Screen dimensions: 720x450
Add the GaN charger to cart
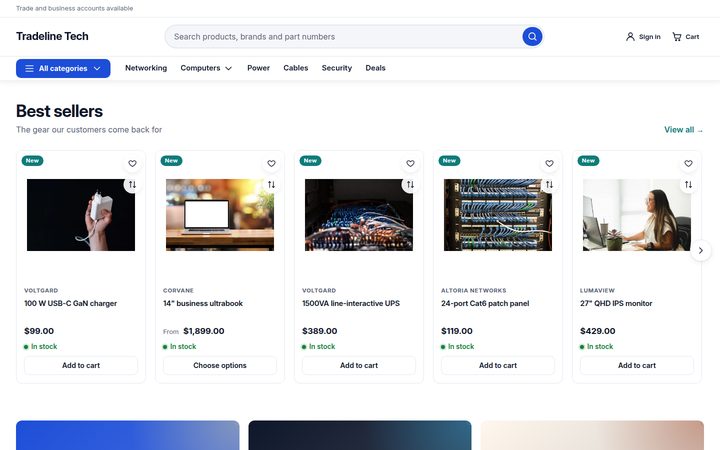tap(81, 366)
